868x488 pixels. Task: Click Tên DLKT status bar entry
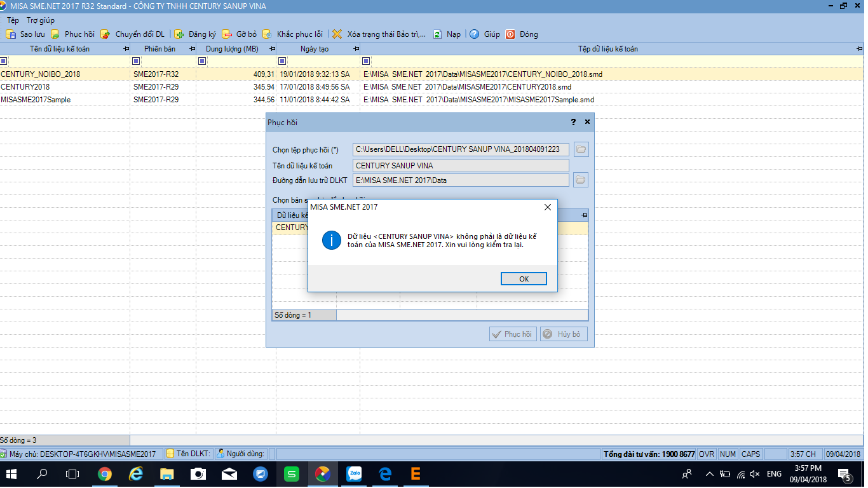(188, 454)
